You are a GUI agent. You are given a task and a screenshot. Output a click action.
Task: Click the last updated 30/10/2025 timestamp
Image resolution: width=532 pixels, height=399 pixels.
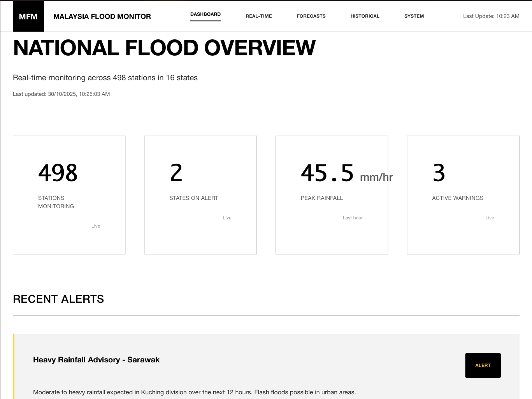pyautogui.click(x=61, y=94)
